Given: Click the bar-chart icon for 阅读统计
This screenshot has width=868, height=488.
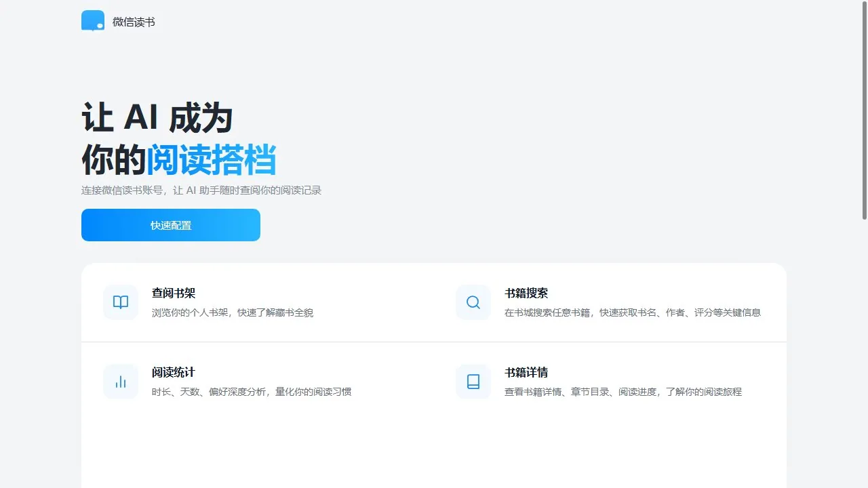Looking at the screenshot, I should click(121, 382).
